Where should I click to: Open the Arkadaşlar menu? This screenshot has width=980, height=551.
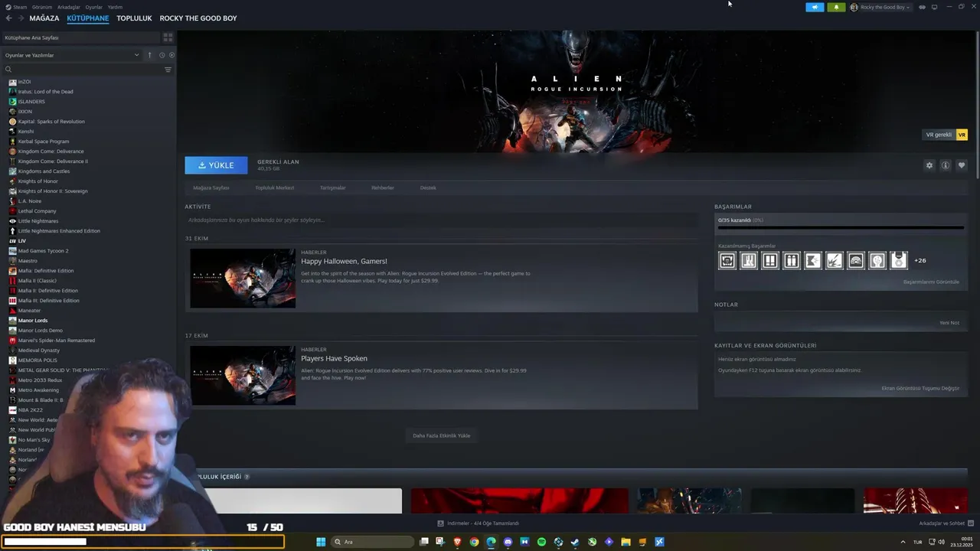tap(68, 7)
